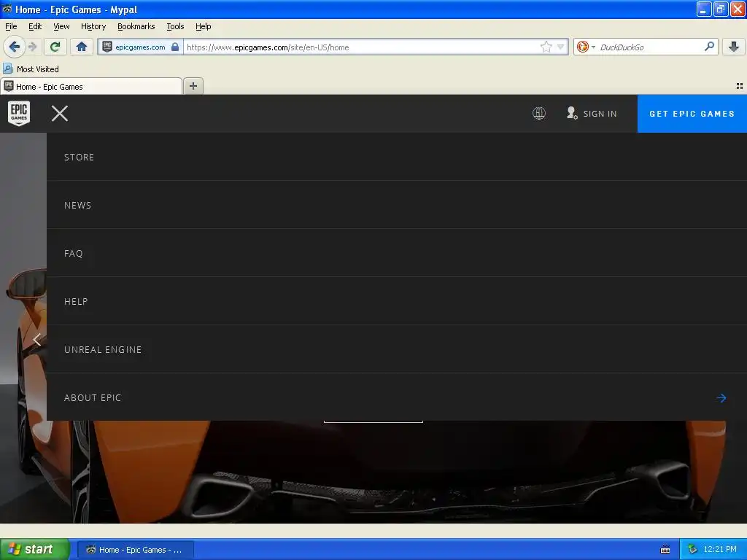This screenshot has height=560, width=747.
Task: Click the URL address field
Action: [x=362, y=47]
